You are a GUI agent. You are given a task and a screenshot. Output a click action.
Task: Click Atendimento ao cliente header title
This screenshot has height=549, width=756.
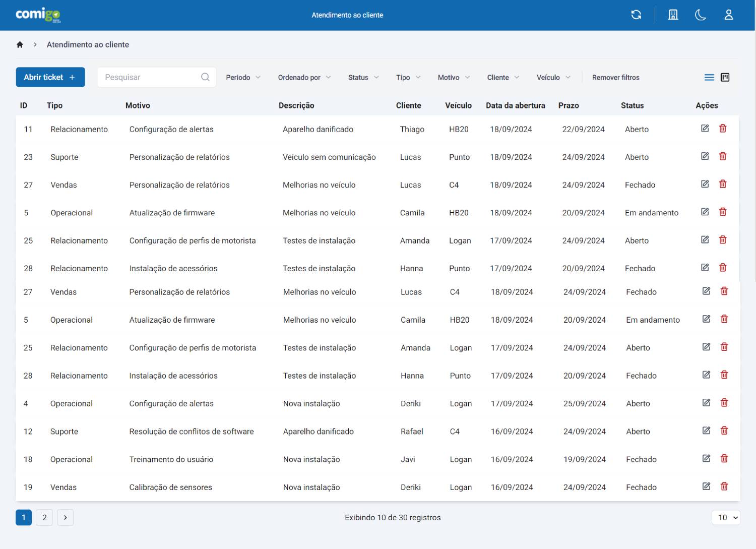point(347,15)
